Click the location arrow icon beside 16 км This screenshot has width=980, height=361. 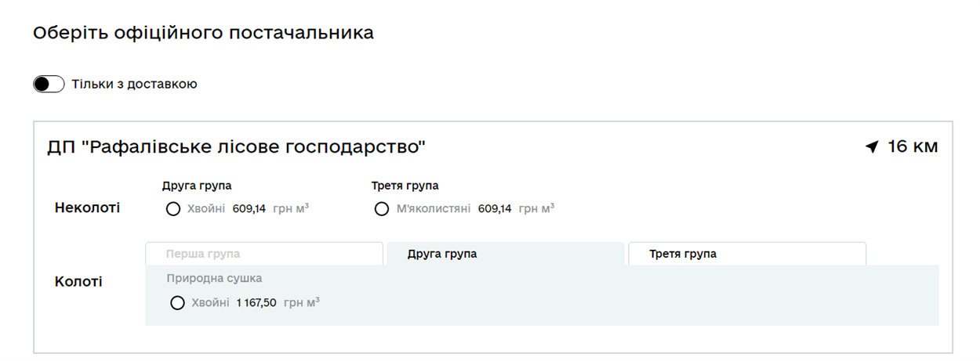pos(872,146)
